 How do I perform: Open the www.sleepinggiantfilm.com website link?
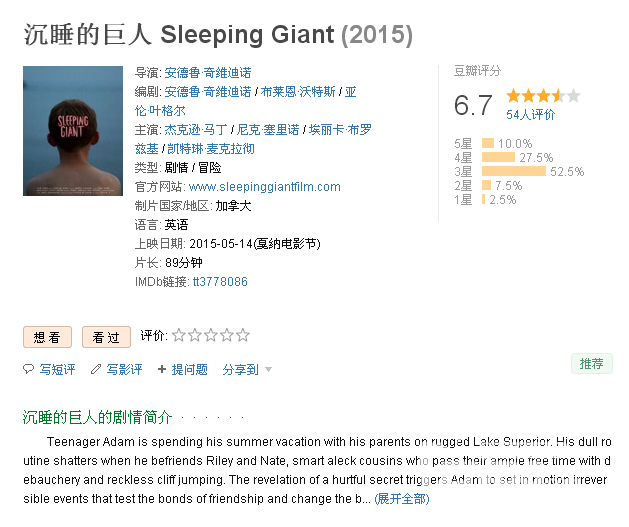[265, 186]
